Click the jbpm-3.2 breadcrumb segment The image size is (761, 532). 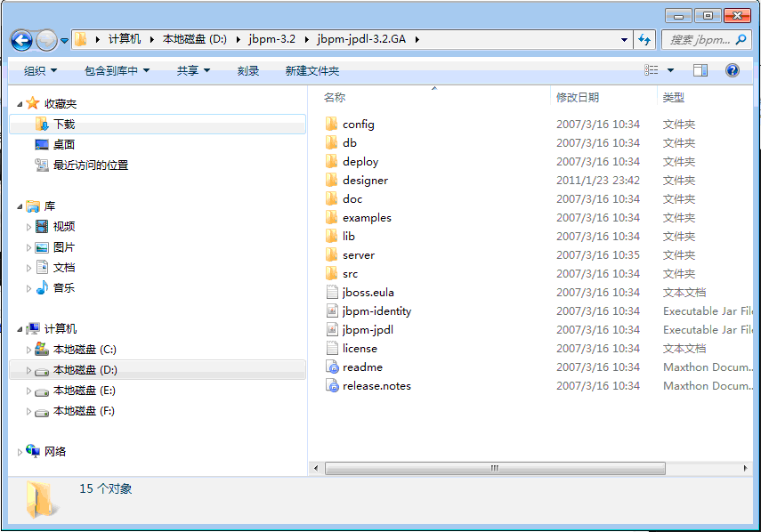click(271, 39)
